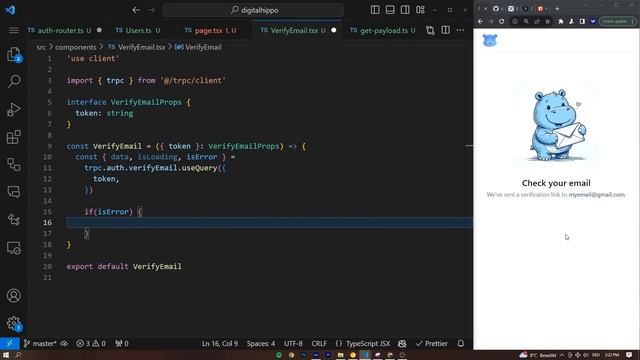640x360 pixels.
Task: Open the Windows Start menu
Action: 6,355
